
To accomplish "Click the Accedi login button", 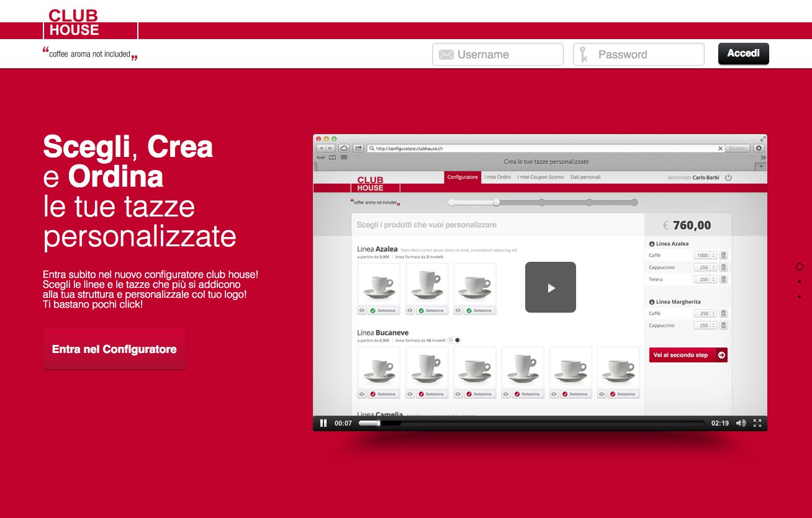I will coord(744,54).
